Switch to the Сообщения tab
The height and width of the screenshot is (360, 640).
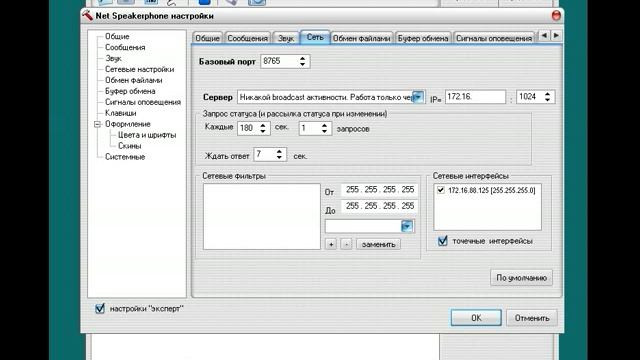tap(247, 38)
